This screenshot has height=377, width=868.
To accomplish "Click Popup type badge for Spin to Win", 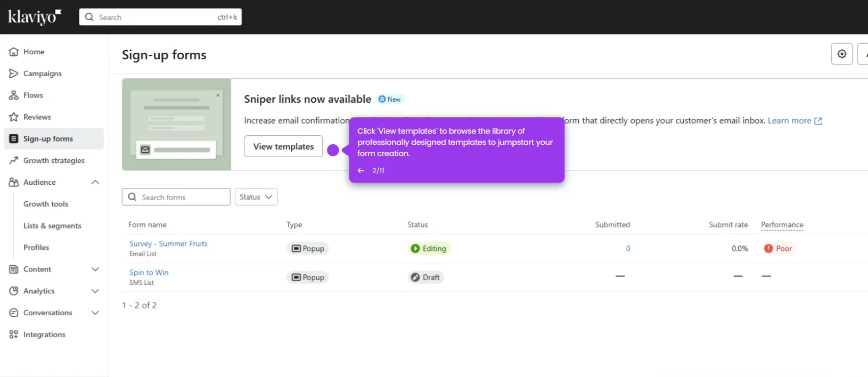I will click(x=308, y=277).
